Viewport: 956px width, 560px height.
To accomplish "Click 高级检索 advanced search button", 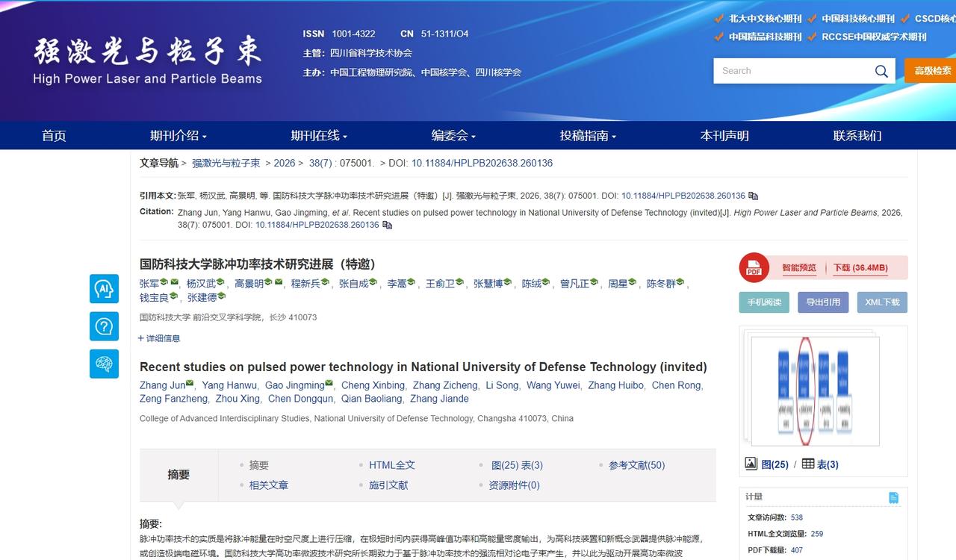I will (x=931, y=71).
